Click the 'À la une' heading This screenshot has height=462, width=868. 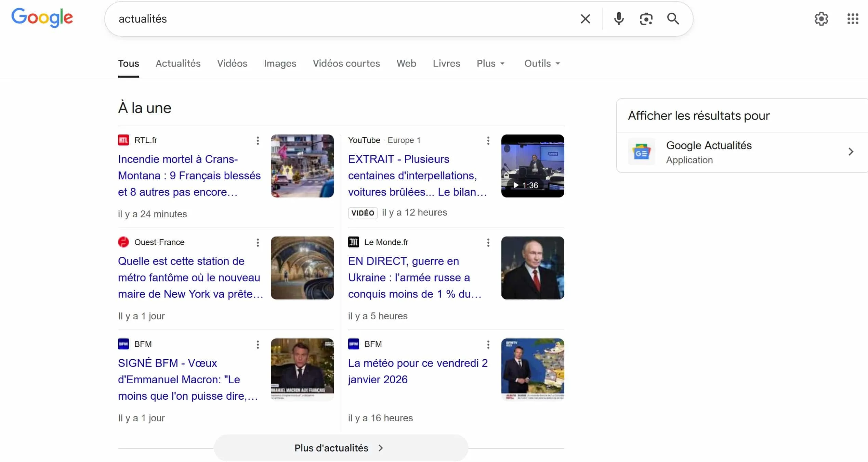[145, 108]
